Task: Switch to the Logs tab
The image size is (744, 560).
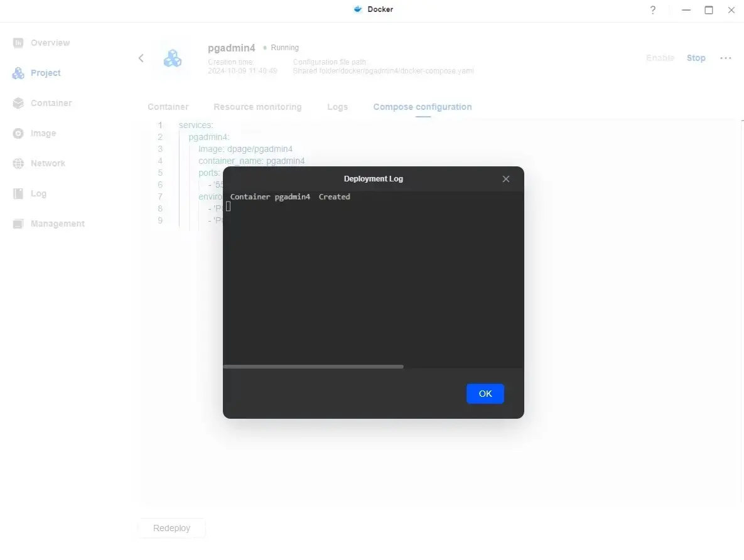Action: [x=337, y=107]
